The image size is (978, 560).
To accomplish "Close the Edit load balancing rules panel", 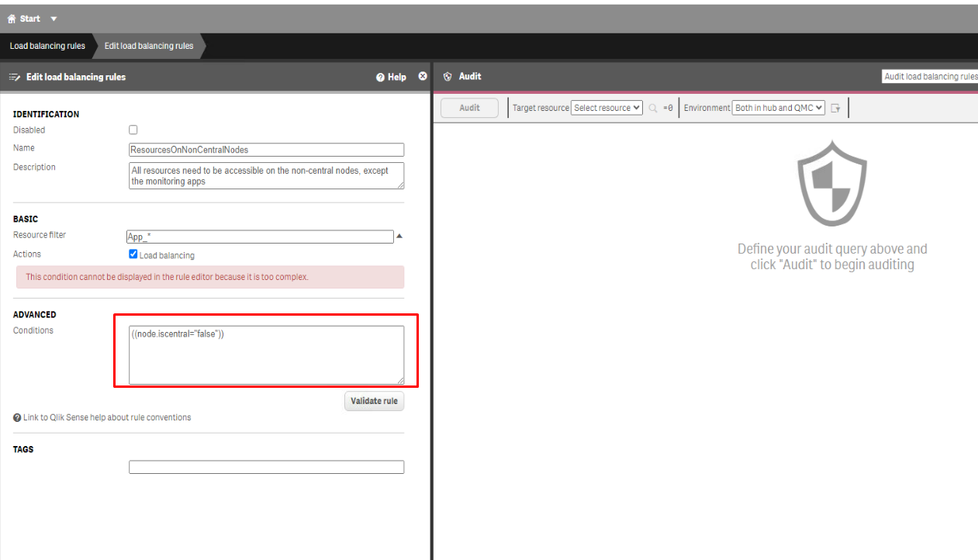I will [x=423, y=76].
